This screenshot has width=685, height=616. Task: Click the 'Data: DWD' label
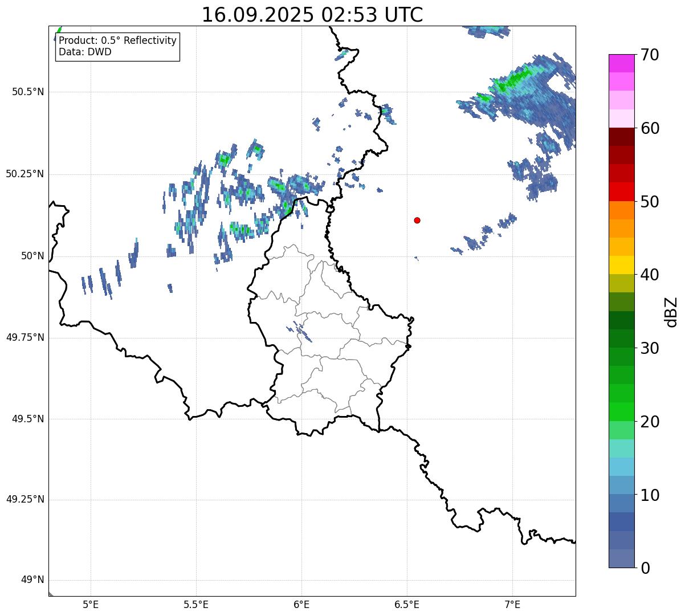[85, 52]
